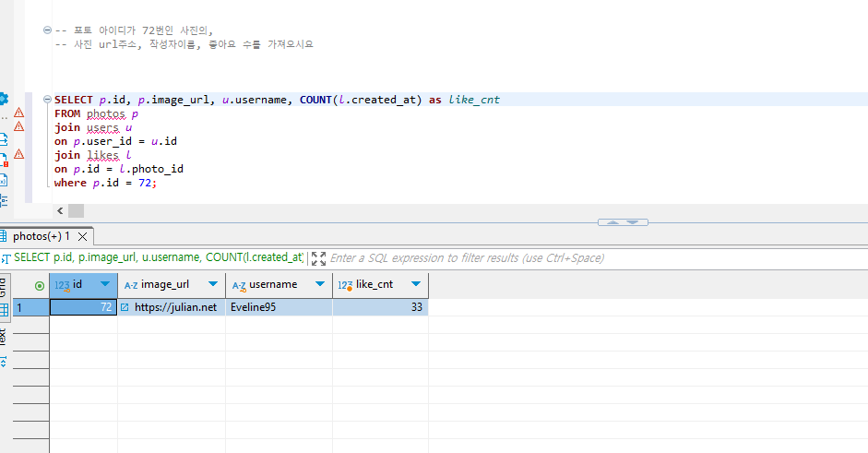The height and width of the screenshot is (453, 868).
Task: Select the https://julian.net cell
Action: pos(172,307)
